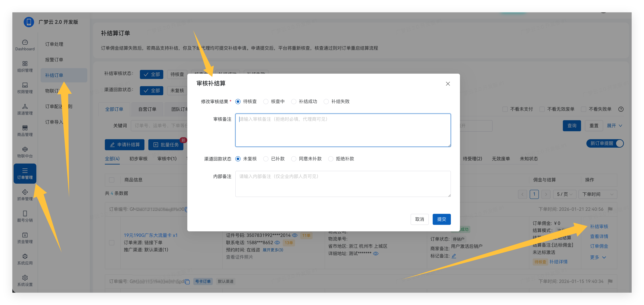The width and height of the screenshot is (644, 305).
Task: Click the help question mark icon
Action: [621, 109]
